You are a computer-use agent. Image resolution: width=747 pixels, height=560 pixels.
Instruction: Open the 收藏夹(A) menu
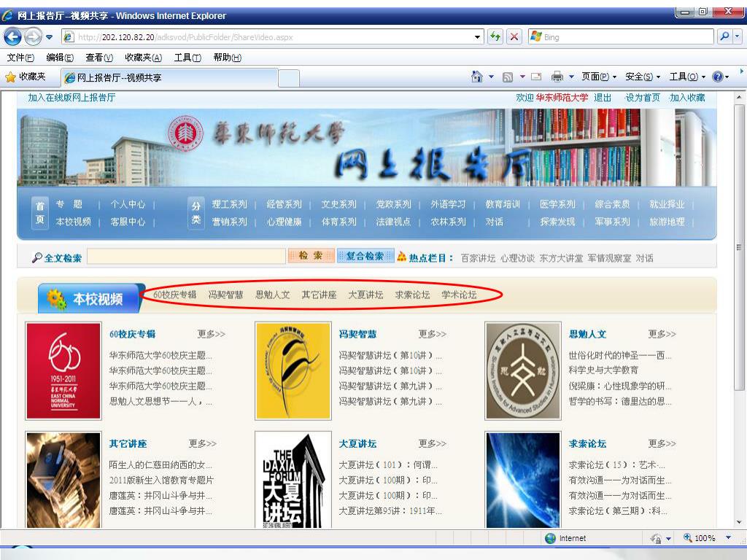(144, 58)
